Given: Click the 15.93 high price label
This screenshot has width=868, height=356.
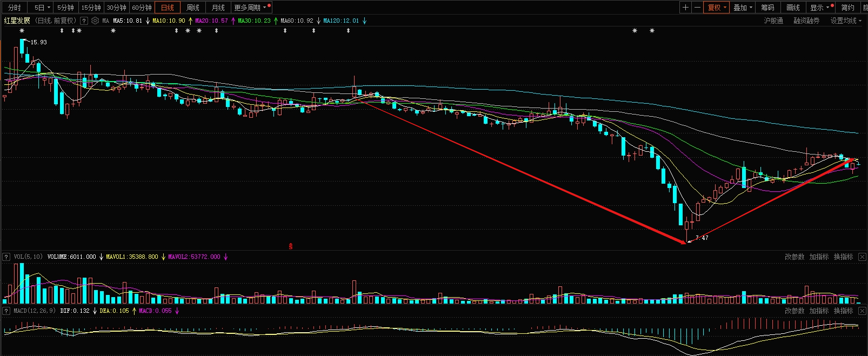Looking at the screenshot, I should click(x=39, y=42).
